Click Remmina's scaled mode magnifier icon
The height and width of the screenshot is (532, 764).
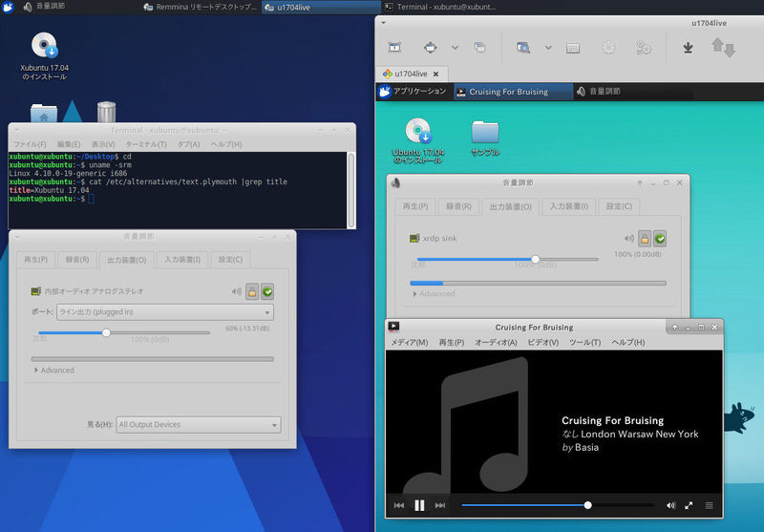522,47
